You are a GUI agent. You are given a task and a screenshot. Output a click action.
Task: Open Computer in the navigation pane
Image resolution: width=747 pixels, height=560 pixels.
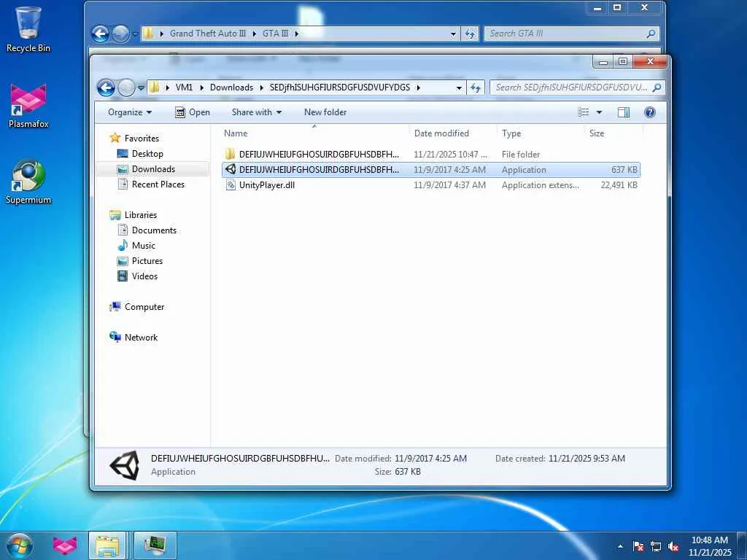tap(144, 307)
